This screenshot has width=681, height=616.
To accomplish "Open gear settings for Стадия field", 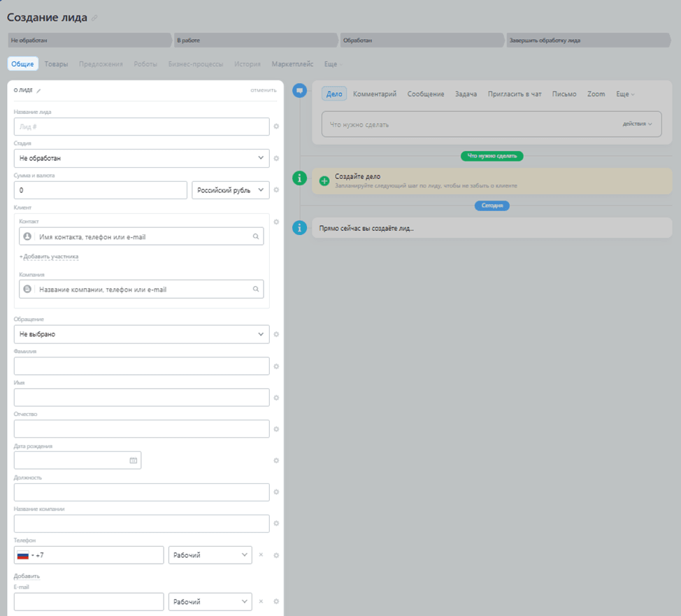I will pyautogui.click(x=276, y=159).
